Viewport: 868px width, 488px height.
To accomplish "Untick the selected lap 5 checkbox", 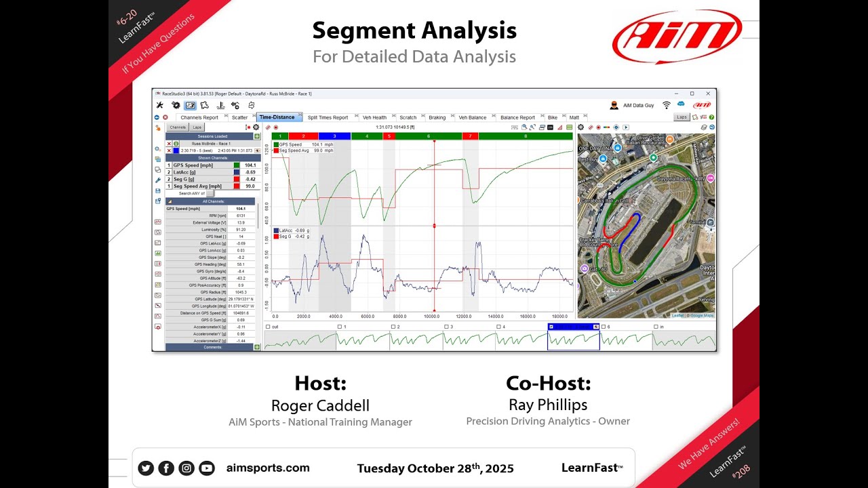I will pyautogui.click(x=551, y=327).
